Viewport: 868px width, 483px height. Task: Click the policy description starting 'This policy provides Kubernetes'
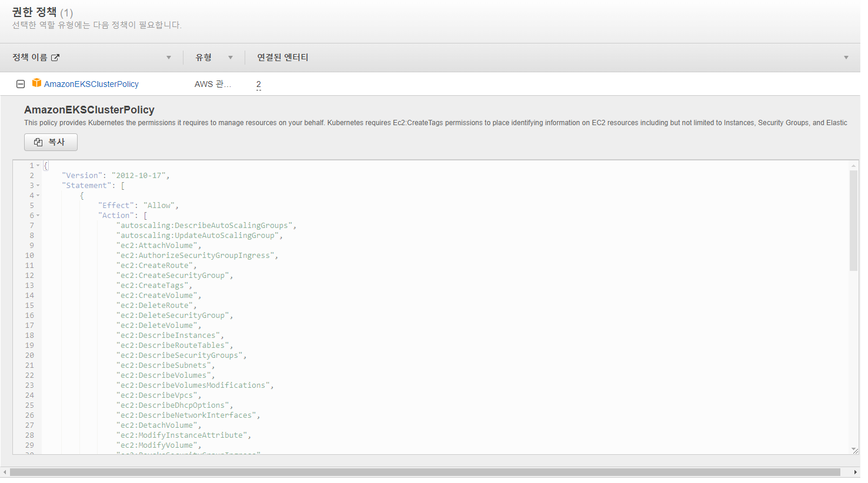[436, 123]
